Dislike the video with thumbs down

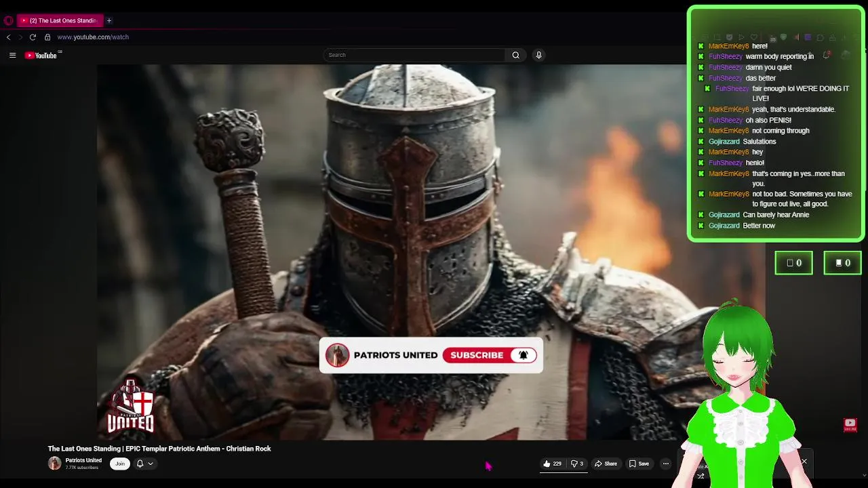point(576,464)
